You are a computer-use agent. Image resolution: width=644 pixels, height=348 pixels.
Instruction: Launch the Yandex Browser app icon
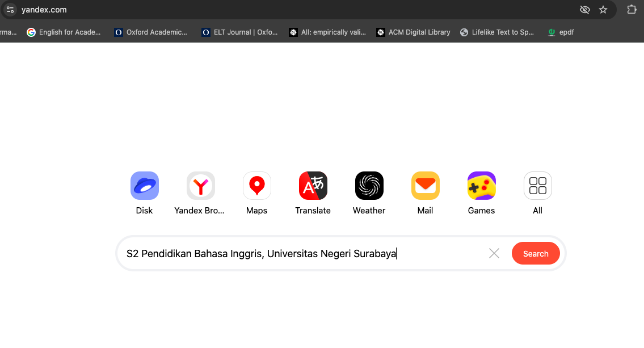200,186
